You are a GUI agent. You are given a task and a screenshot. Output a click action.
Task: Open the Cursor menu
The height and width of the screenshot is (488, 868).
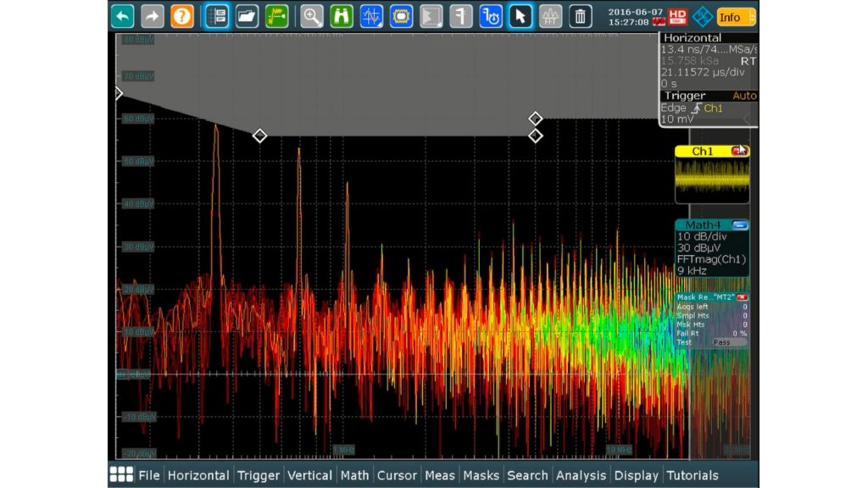tap(397, 475)
